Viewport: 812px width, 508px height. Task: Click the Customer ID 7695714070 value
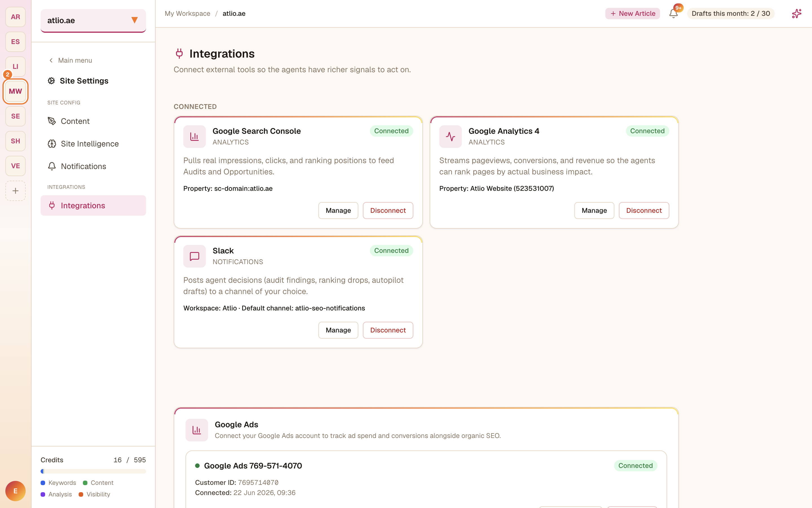(258, 483)
